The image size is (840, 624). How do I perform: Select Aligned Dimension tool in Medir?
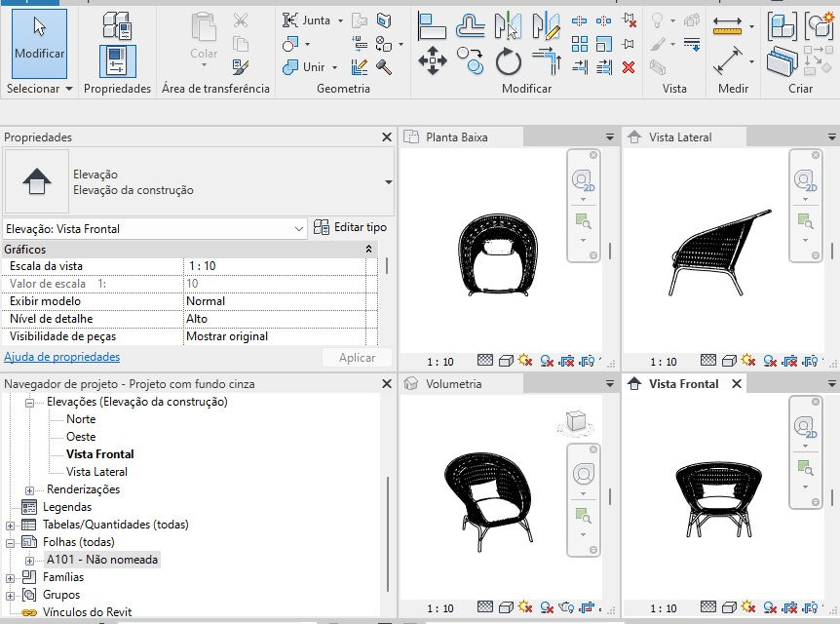[x=727, y=25]
